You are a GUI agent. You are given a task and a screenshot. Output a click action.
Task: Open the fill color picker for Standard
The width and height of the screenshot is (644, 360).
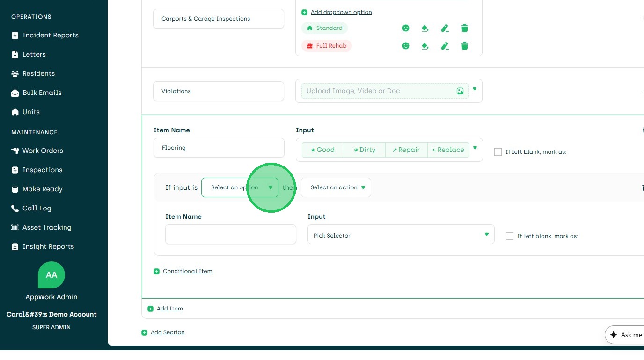pos(425,28)
